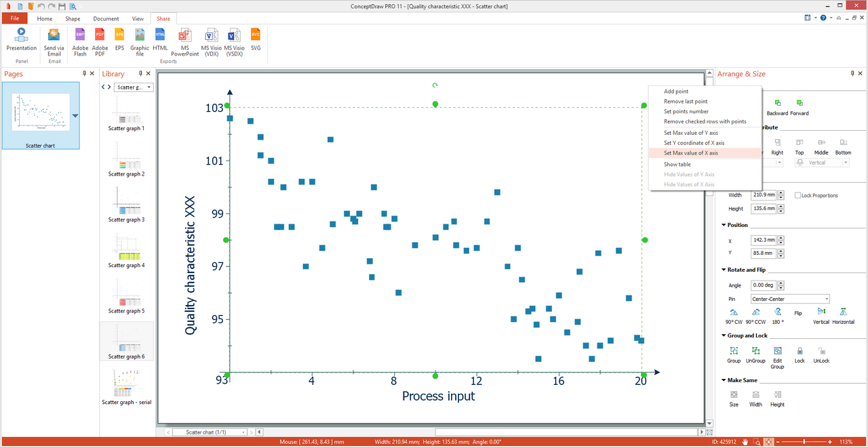The height and width of the screenshot is (448, 868).
Task: UnGroup the selected objects
Action: [x=755, y=355]
